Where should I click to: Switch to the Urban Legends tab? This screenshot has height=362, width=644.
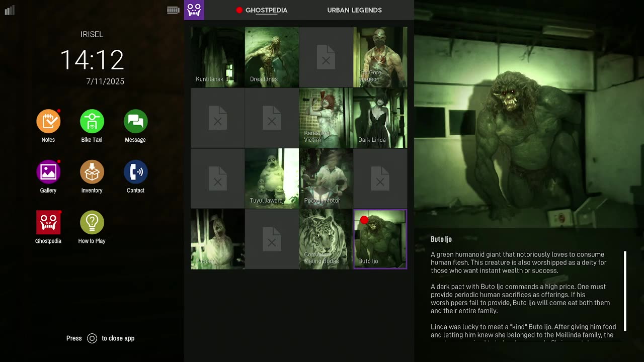(x=354, y=10)
